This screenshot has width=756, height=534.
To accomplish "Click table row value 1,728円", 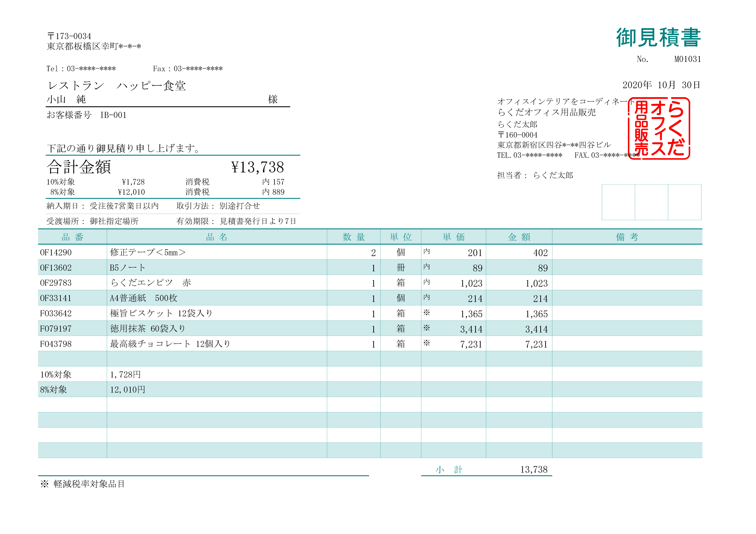I will 125,375.
